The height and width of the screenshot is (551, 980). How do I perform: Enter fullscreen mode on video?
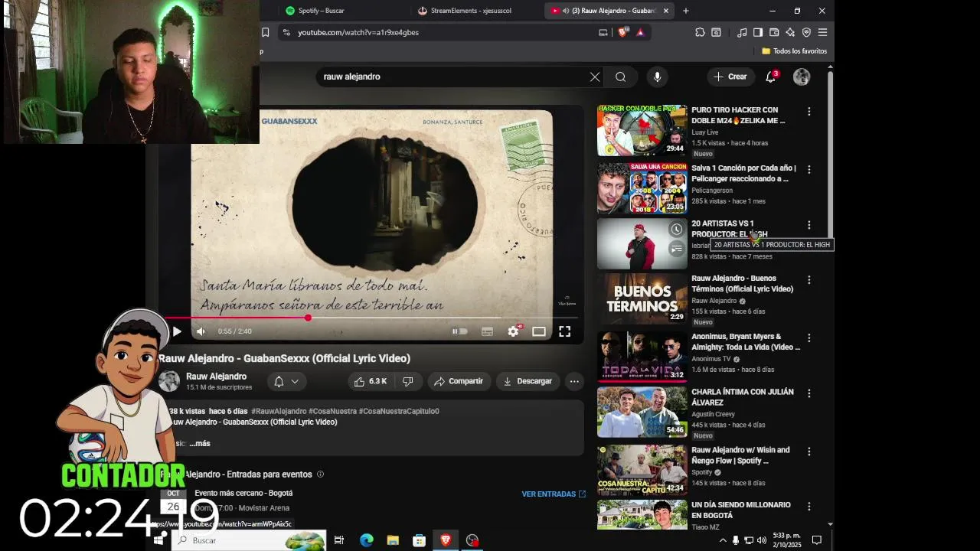[x=564, y=331]
